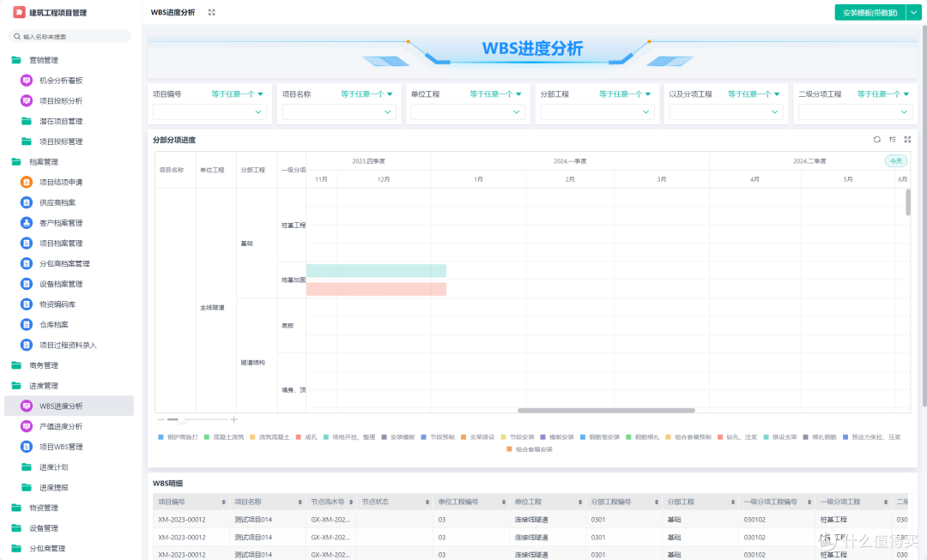
Task: Open the 以及分项工程 condition dropdown
Action: tap(754, 94)
